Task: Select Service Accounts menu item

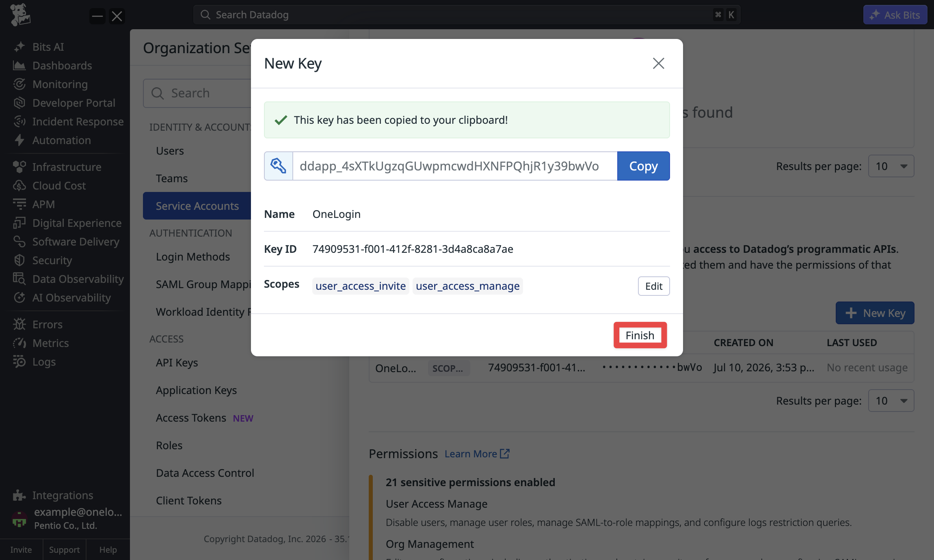Action: pos(197,206)
